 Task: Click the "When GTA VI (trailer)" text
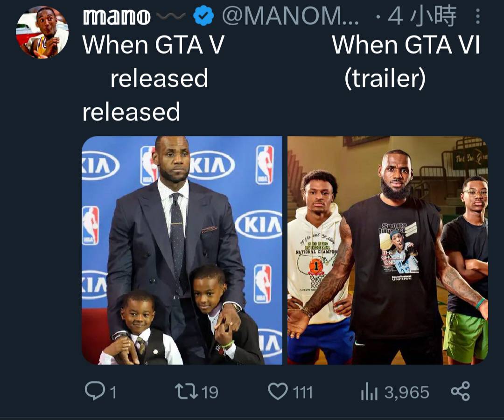406,61
